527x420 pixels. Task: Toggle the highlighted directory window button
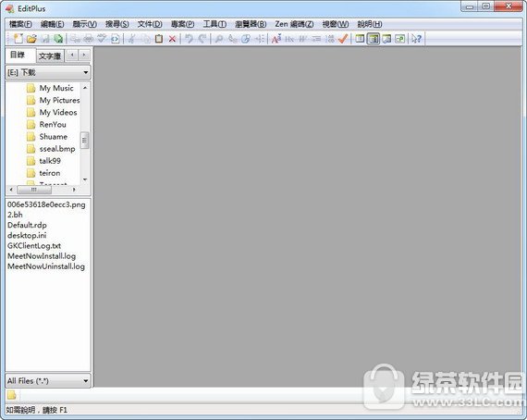pos(374,39)
